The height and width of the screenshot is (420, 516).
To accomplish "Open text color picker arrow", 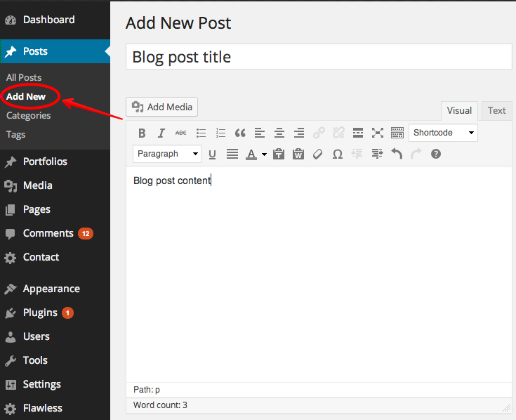I will click(264, 154).
